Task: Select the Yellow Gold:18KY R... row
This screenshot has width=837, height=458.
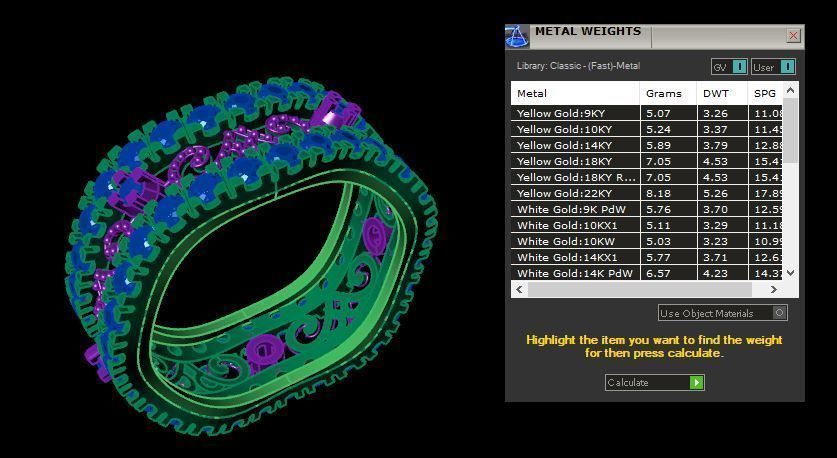Action: [647, 177]
